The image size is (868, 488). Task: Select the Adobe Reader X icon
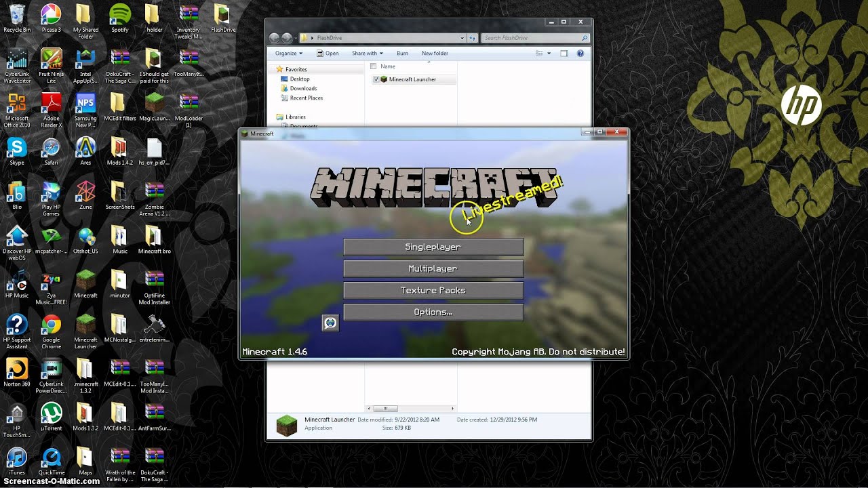(x=52, y=110)
